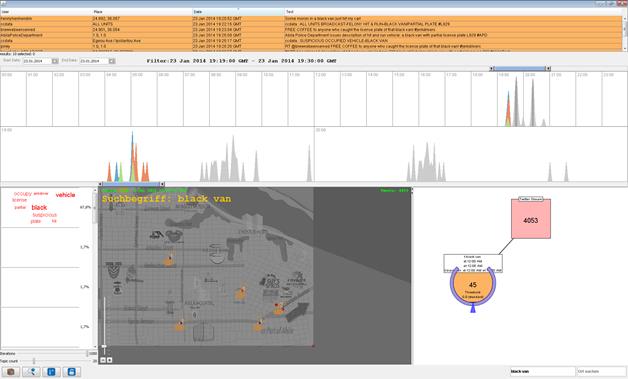Click the blue triangle handle under node 45
Screen dimensions: 628x379
[x=473, y=308]
